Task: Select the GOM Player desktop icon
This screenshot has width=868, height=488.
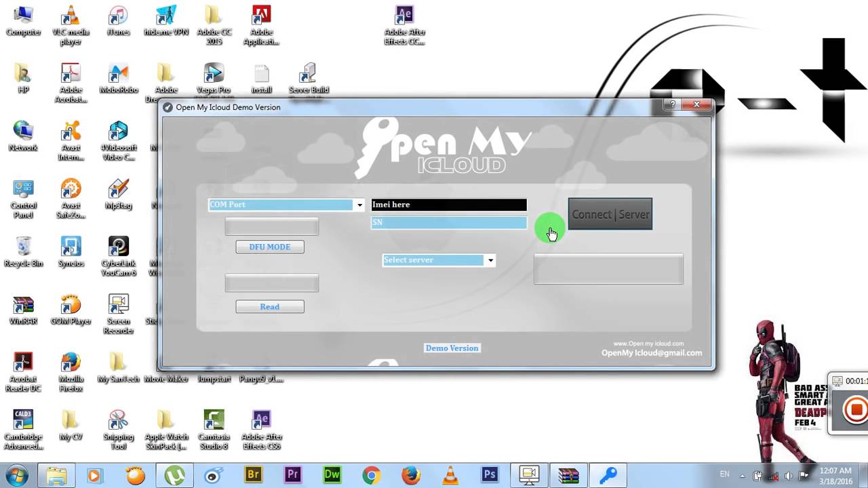Action: [71, 310]
